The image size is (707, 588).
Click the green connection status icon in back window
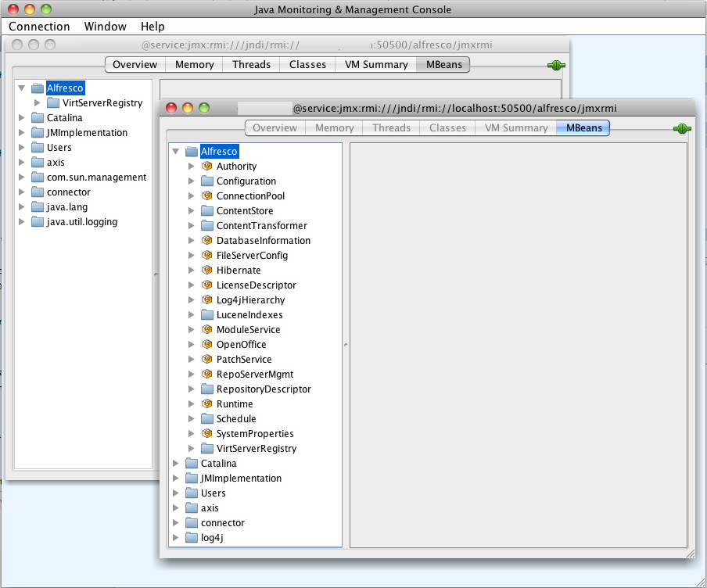[556, 66]
